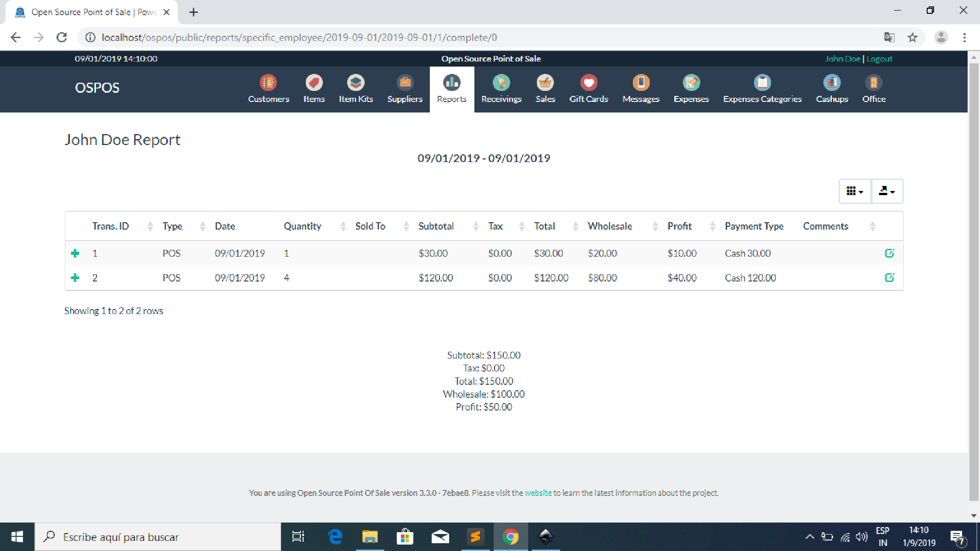980x551 pixels.
Task: Open the Cashups module
Action: pyautogui.click(x=832, y=89)
